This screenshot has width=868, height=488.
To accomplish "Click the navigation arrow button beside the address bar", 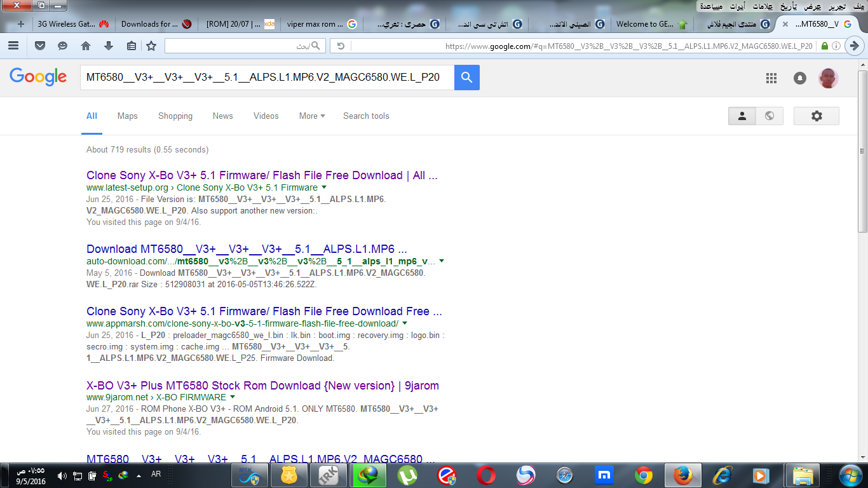I will click(855, 46).
